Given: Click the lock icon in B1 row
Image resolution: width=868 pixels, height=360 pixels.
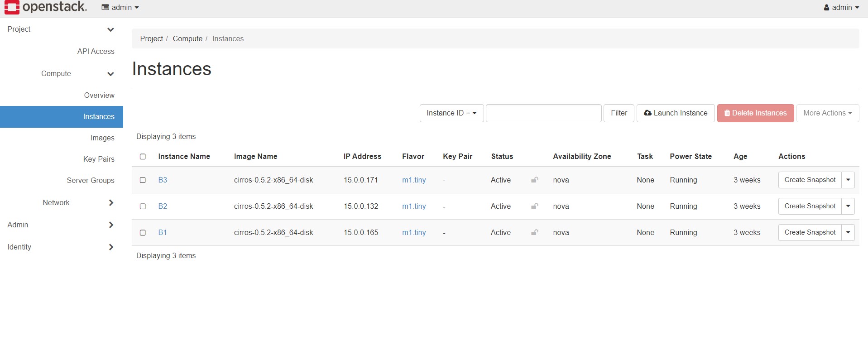Looking at the screenshot, I should pyautogui.click(x=534, y=233).
